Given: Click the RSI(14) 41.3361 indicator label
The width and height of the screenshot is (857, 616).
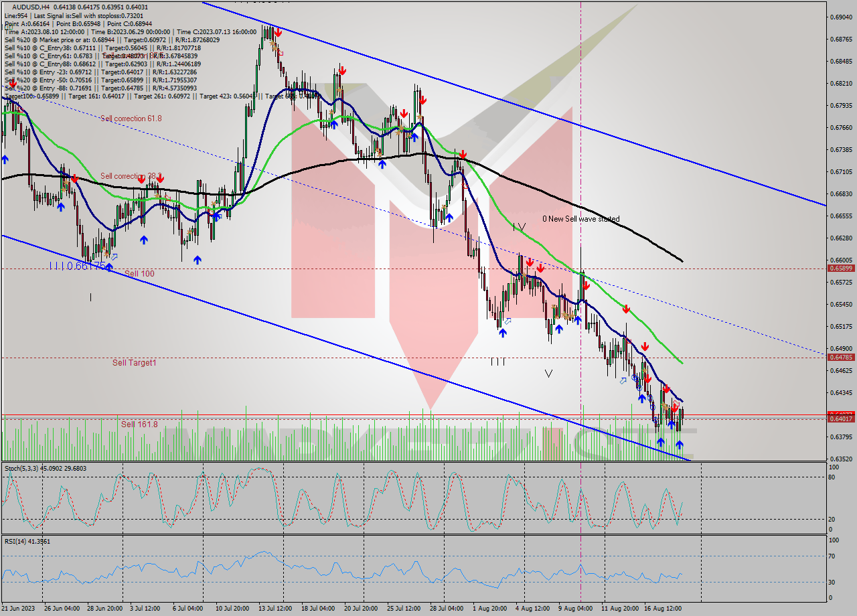Looking at the screenshot, I should pos(27,541).
